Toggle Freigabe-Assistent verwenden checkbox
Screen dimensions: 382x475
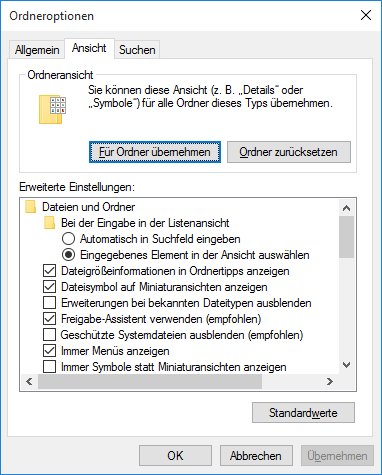point(49,319)
